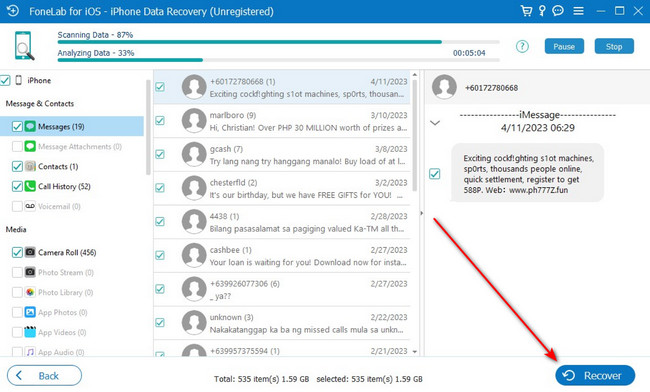This screenshot has height=392, width=650.
Task: Pause the scan
Action: click(x=564, y=46)
